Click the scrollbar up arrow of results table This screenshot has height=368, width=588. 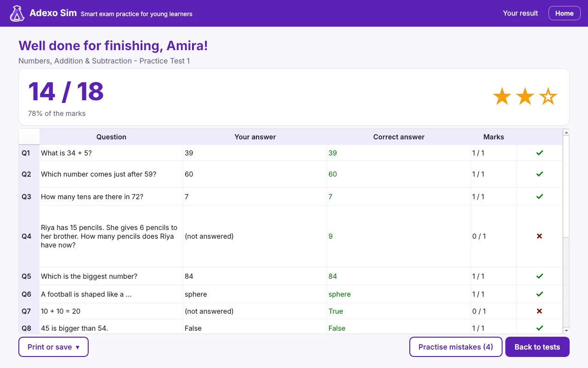pos(566,132)
